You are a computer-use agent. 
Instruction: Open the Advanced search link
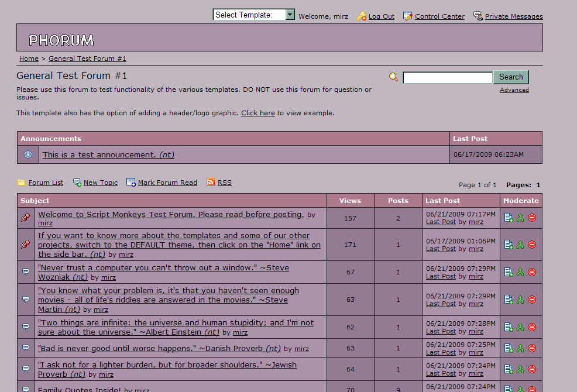click(514, 90)
